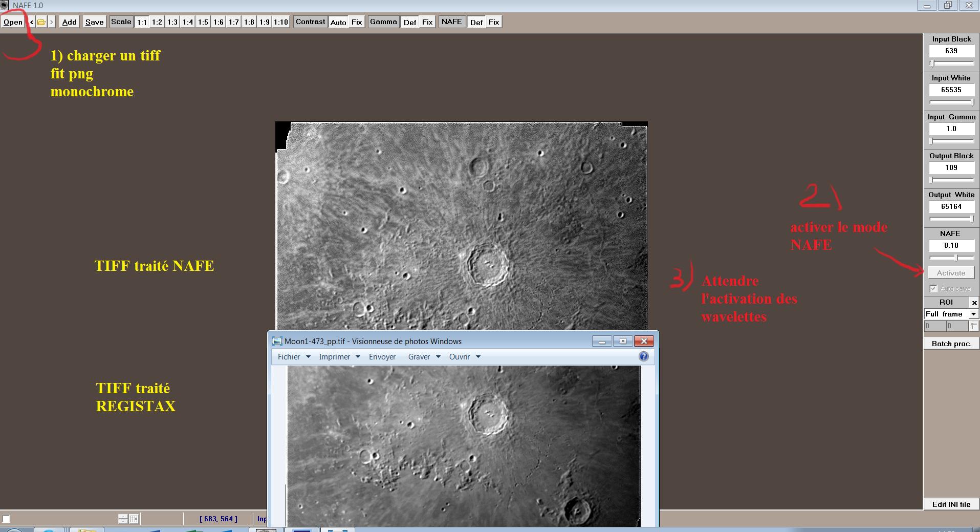Toggle NAFE Fix setting
The image size is (980, 532).
click(494, 22)
